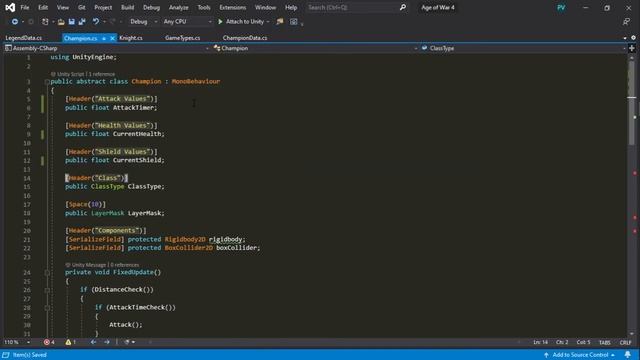Switch to the ChampionData.cs tab

tap(245, 38)
